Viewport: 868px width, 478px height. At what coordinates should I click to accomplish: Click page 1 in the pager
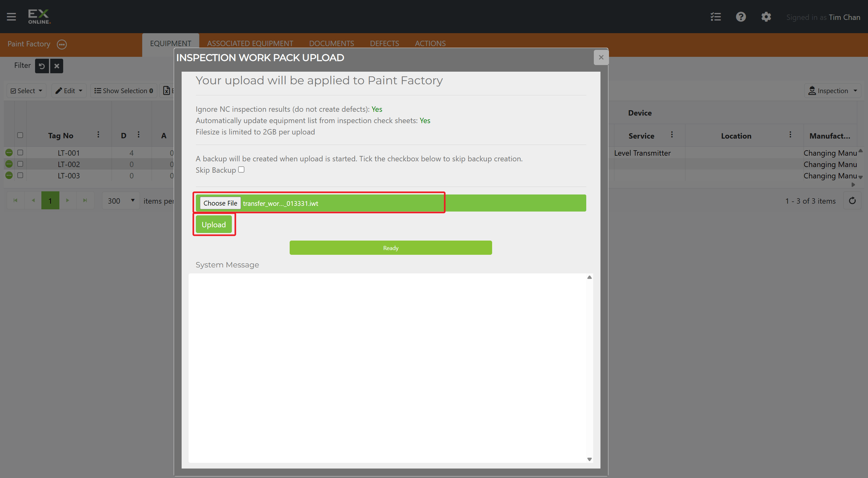point(50,200)
